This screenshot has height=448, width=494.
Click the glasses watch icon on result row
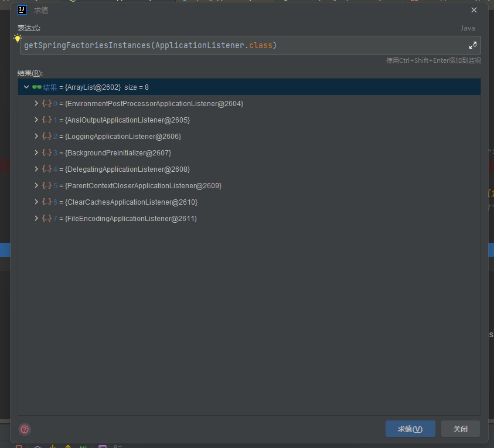pyautogui.click(x=37, y=87)
